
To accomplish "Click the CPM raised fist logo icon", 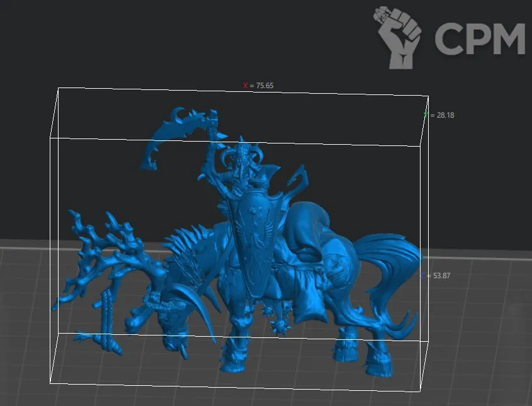I will [x=399, y=37].
